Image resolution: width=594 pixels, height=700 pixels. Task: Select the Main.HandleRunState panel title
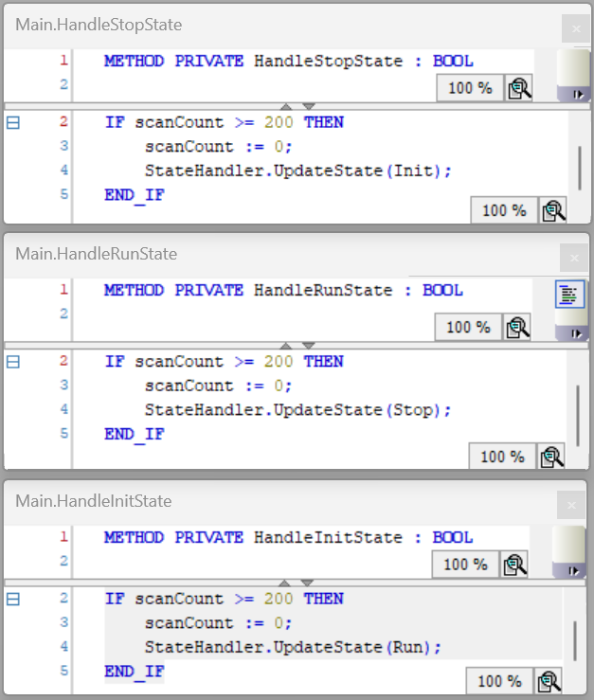97,254
